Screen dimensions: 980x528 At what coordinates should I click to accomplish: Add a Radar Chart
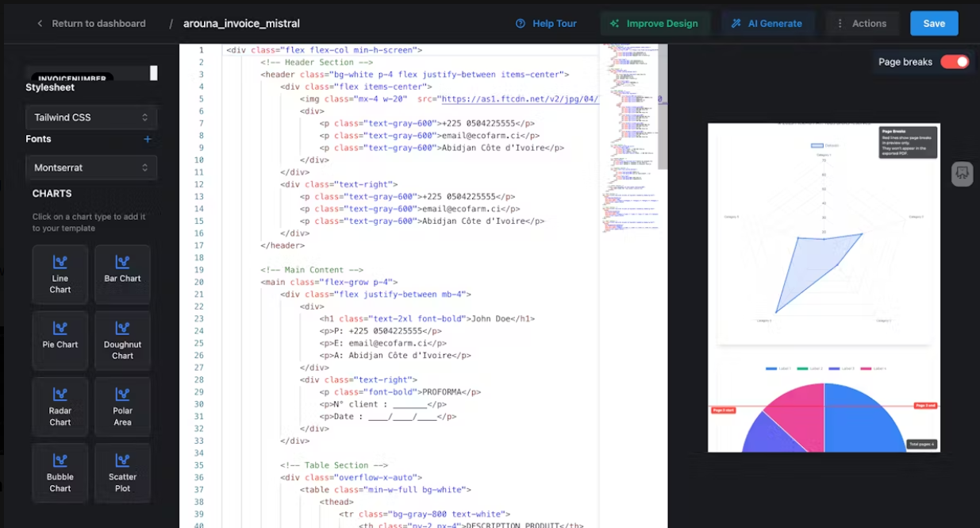[60, 407]
